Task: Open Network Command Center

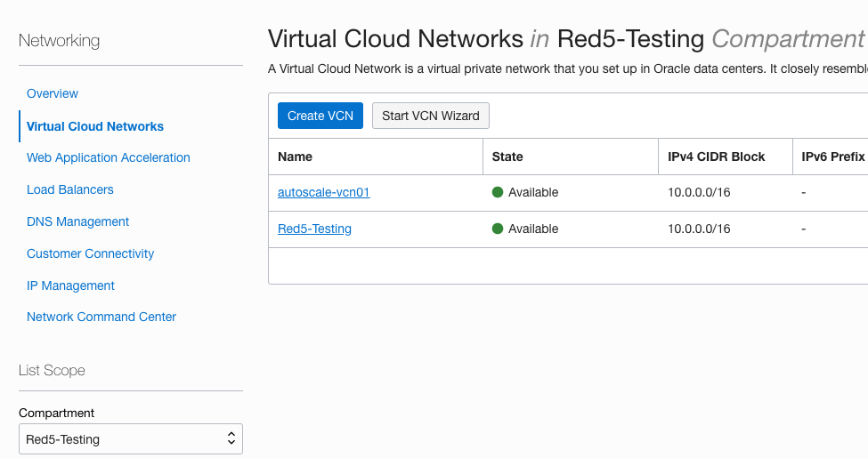Action: (101, 317)
